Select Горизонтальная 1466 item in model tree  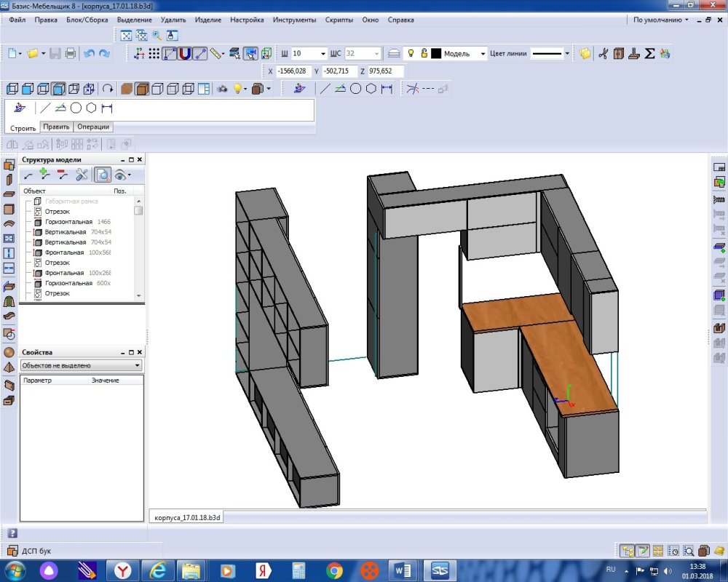(x=78, y=222)
